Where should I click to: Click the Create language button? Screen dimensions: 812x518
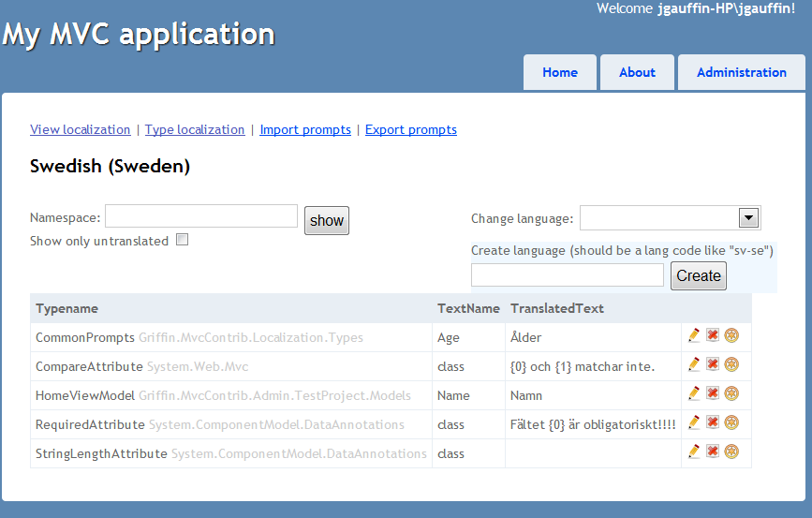point(699,275)
